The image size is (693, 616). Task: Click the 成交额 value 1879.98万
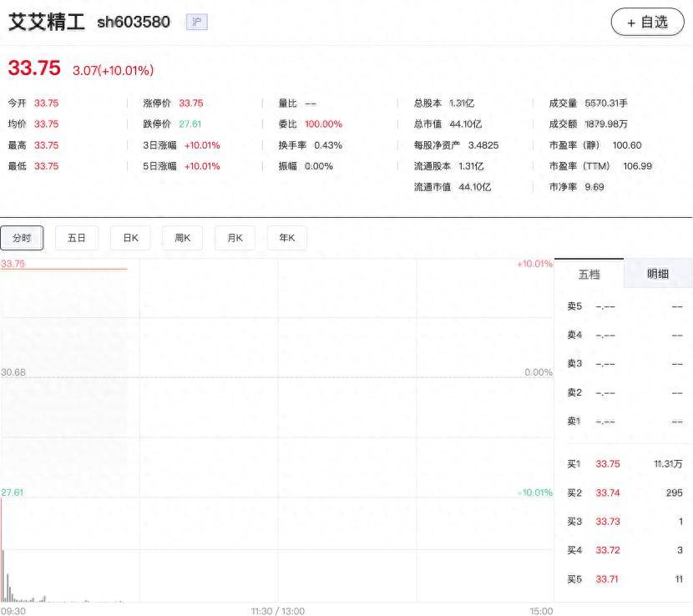(x=606, y=124)
